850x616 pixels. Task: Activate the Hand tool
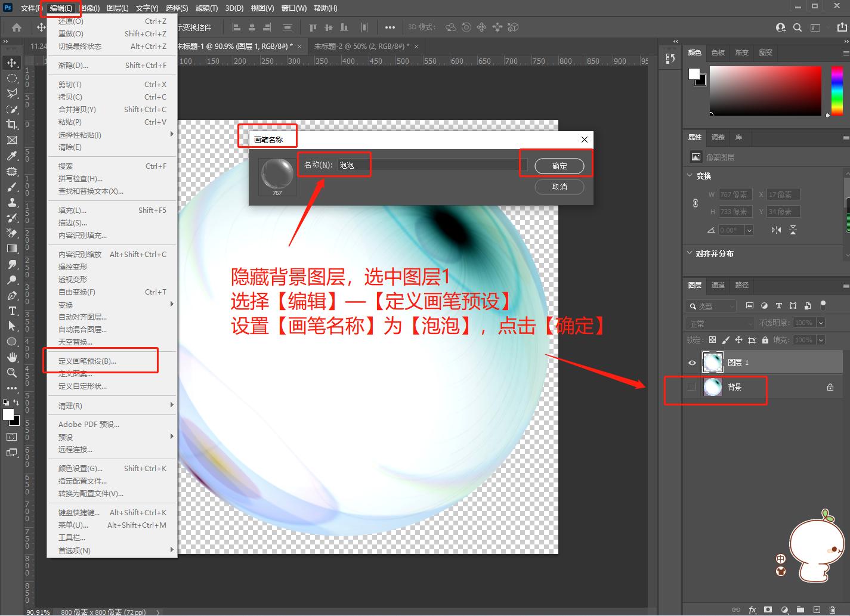click(11, 357)
